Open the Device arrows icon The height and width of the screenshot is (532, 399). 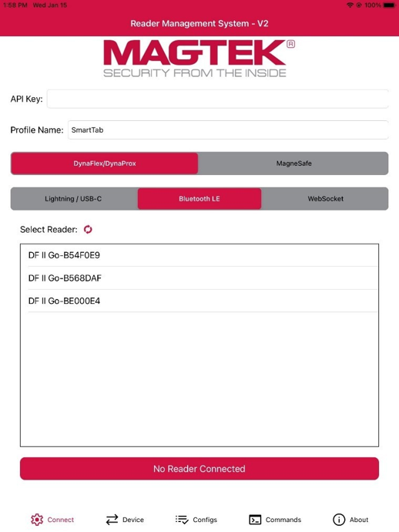pyautogui.click(x=112, y=520)
